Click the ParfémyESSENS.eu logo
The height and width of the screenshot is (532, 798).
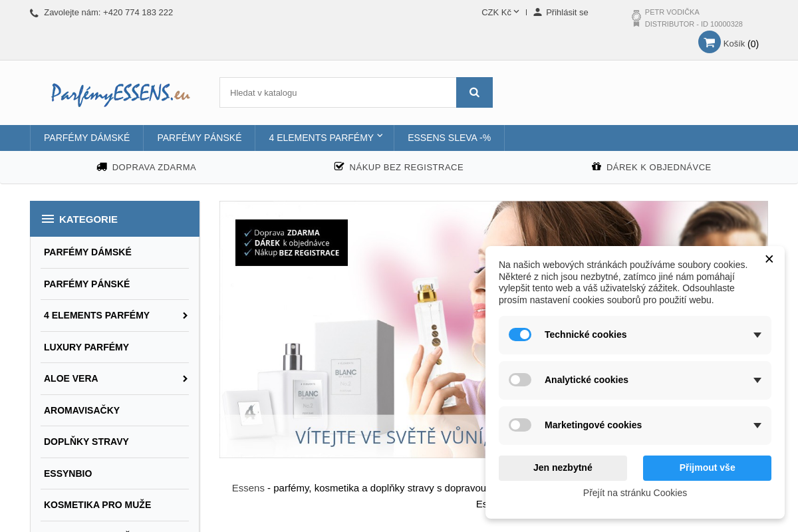pos(120,93)
